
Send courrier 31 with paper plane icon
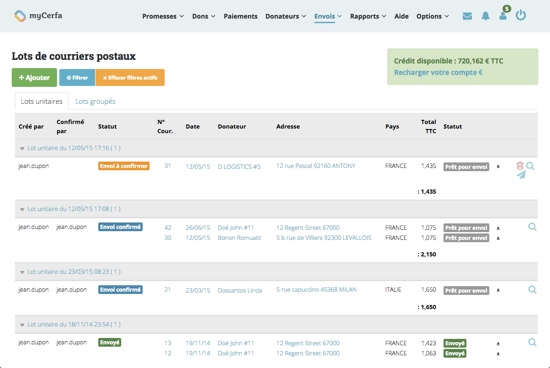pos(521,175)
